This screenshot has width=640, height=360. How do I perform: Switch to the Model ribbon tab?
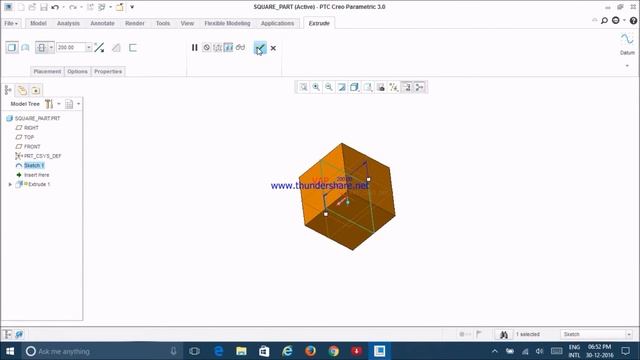(x=38, y=23)
